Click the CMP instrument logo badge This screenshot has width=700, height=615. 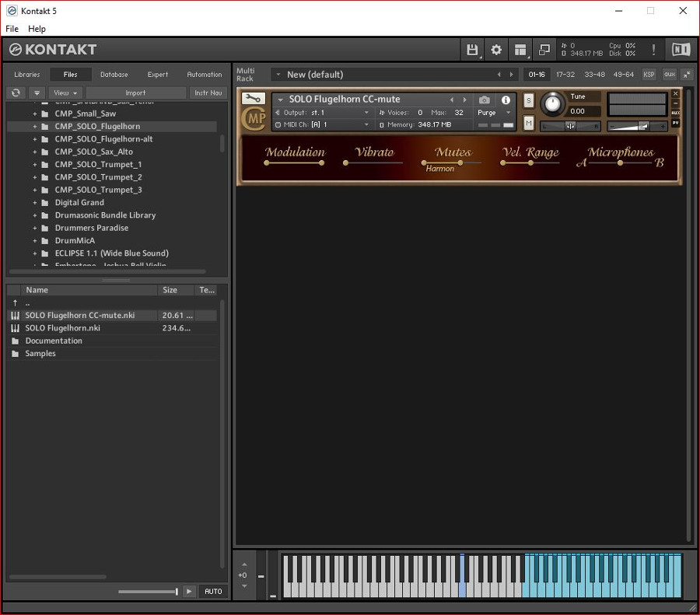click(x=254, y=119)
